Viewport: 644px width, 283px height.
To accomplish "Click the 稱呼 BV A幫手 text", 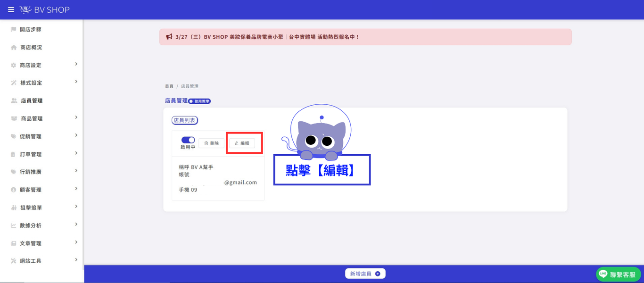I will (196, 167).
